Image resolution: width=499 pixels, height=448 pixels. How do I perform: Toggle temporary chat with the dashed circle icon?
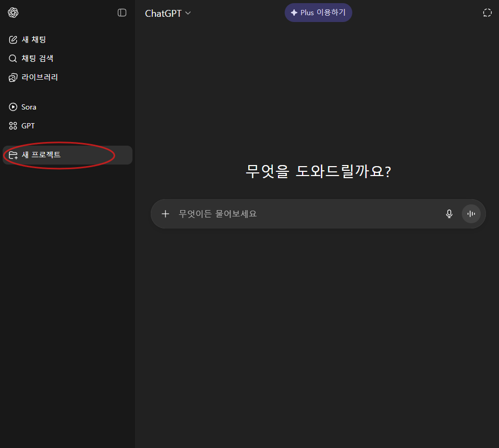(x=487, y=13)
